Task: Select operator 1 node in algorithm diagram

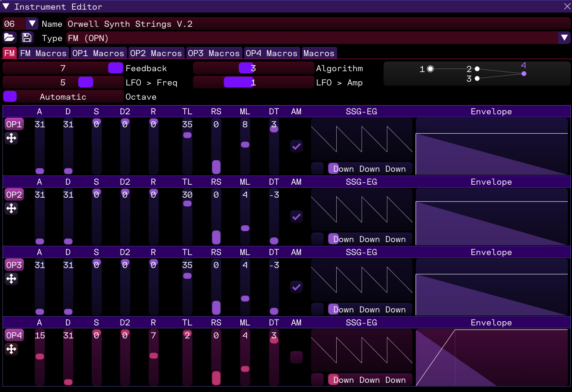Action: 430,69
